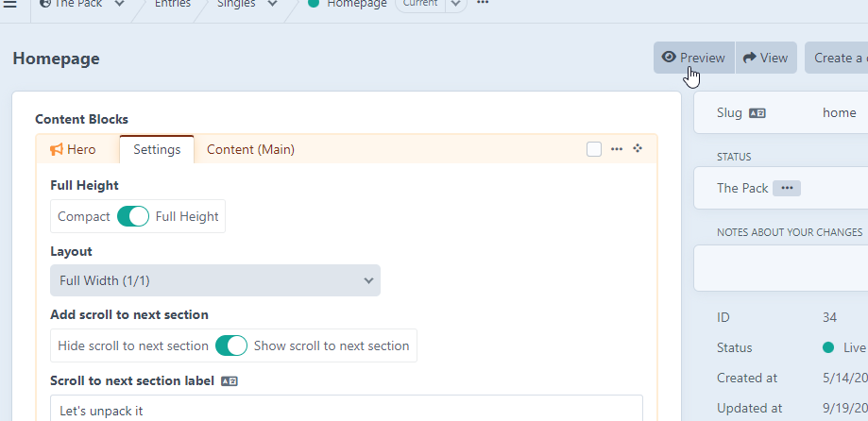Image resolution: width=868 pixels, height=421 pixels.
Task: Toggle the Full Height switch
Action: click(133, 216)
